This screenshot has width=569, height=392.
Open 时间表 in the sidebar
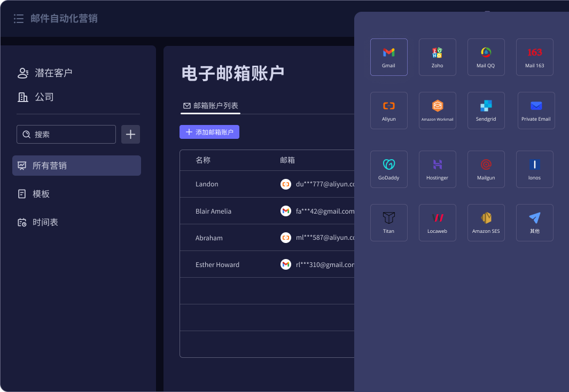tap(38, 222)
